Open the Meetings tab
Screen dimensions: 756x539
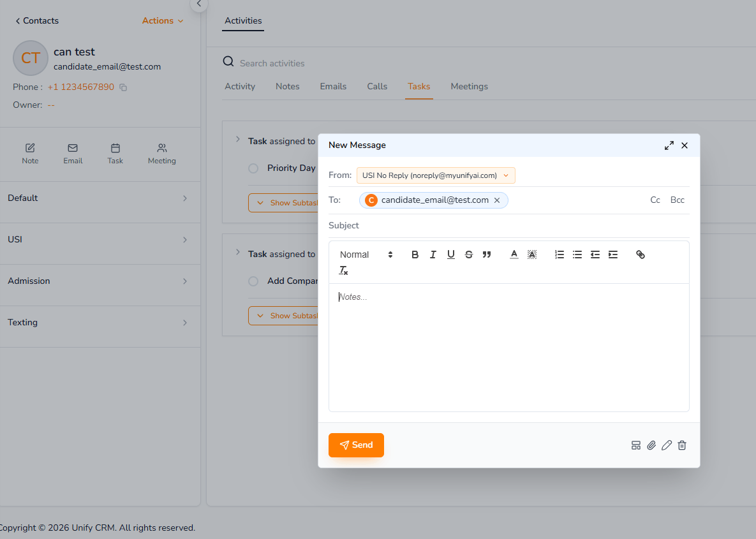[469, 86]
